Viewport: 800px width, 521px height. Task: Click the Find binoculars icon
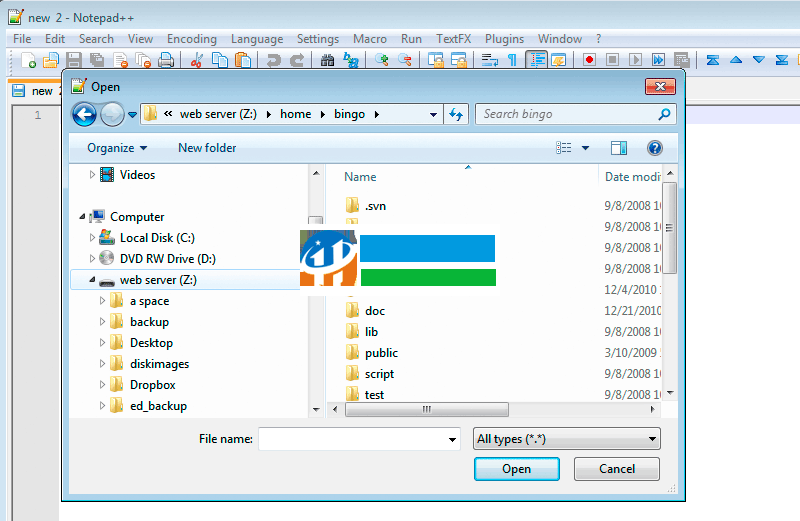(x=327, y=60)
